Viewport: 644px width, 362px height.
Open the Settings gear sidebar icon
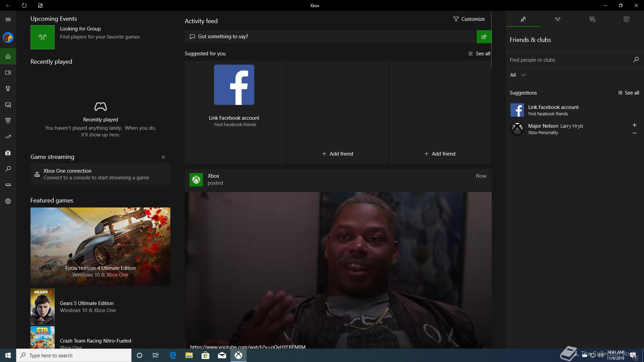8,201
